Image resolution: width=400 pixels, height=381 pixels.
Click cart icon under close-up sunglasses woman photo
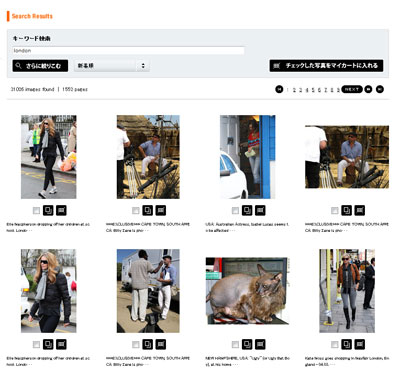pos(61,344)
